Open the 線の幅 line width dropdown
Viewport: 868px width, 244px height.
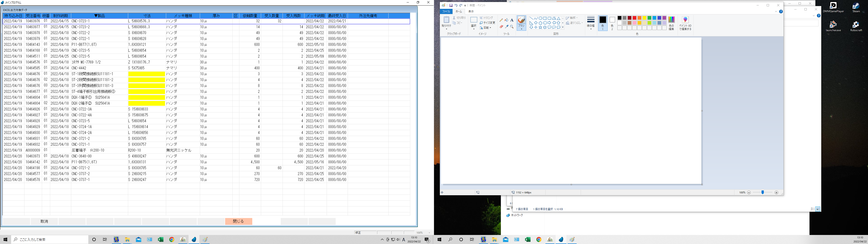[x=591, y=23]
